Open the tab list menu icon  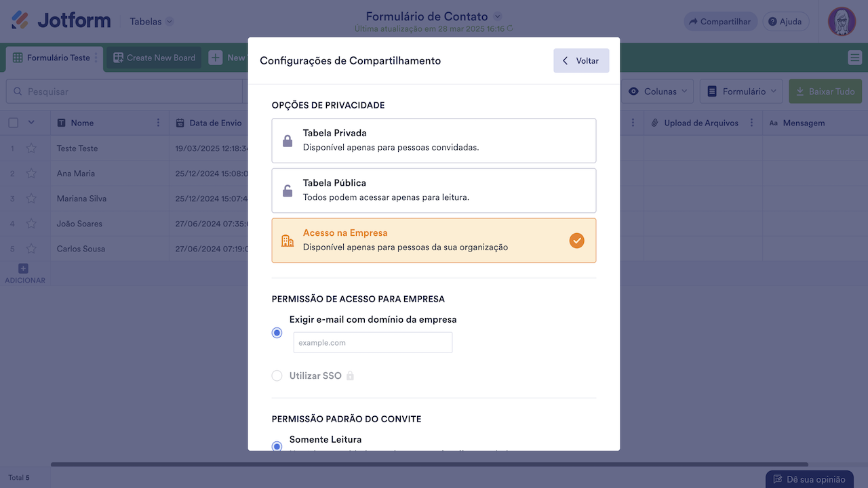[x=854, y=58]
